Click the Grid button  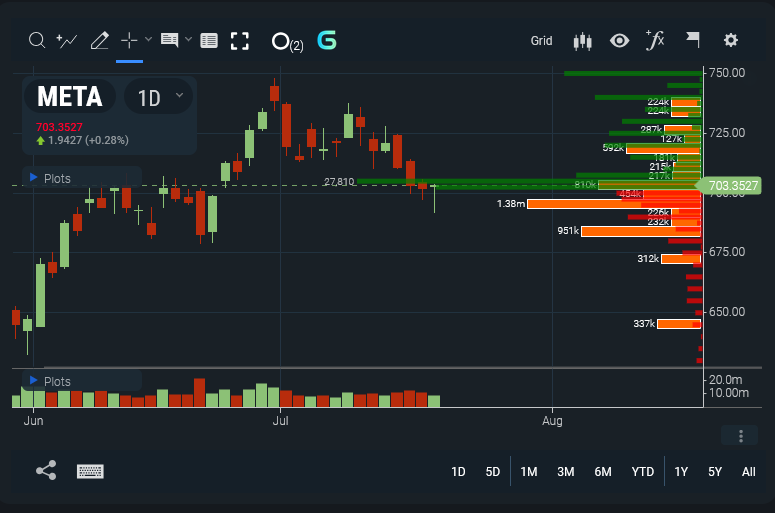[541, 41]
